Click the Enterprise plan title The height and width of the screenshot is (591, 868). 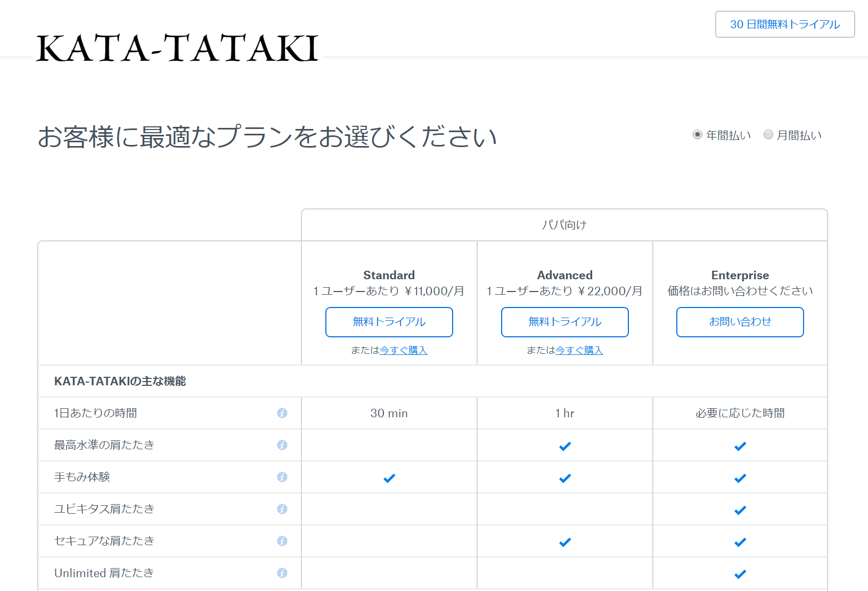point(740,275)
